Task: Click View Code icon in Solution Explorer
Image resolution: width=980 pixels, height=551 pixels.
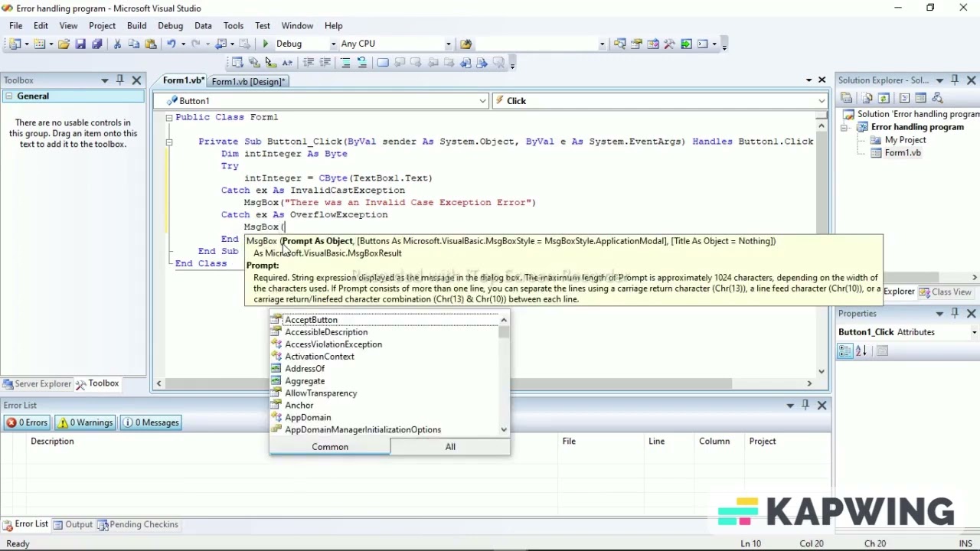Action: tap(904, 98)
